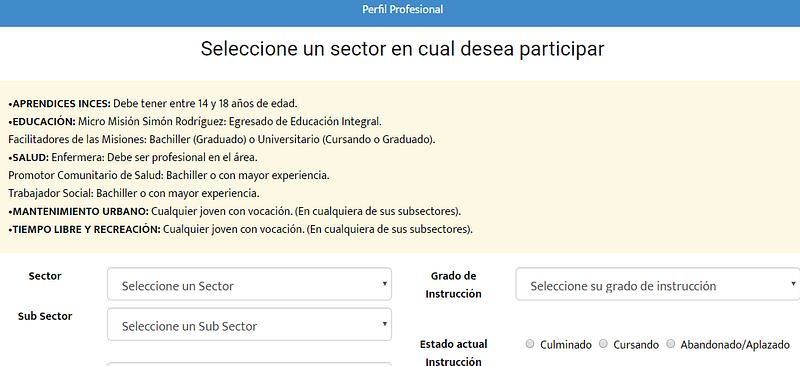Click the bold 'TIEMPO LIBRE Y RECREACIÓN' heading
The image size is (800, 366).
[86, 229]
